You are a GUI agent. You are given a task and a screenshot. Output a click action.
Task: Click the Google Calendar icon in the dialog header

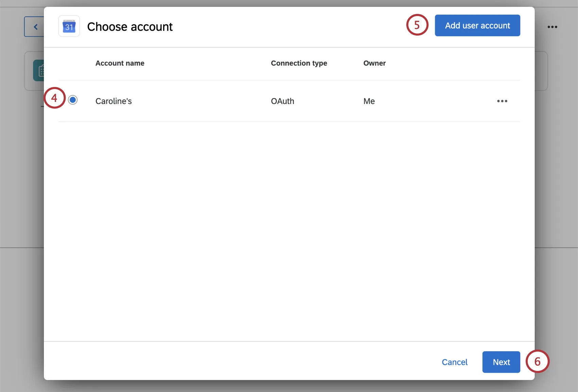(x=69, y=26)
